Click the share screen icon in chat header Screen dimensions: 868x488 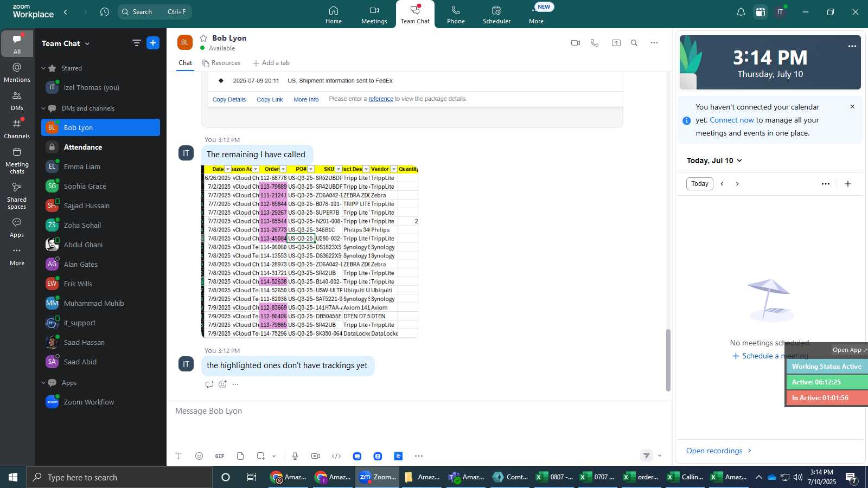pos(616,43)
